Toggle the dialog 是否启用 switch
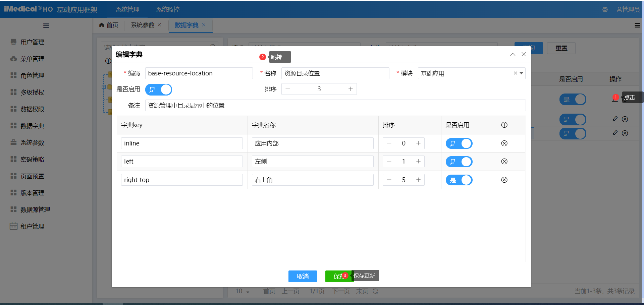The image size is (644, 305). tap(159, 89)
